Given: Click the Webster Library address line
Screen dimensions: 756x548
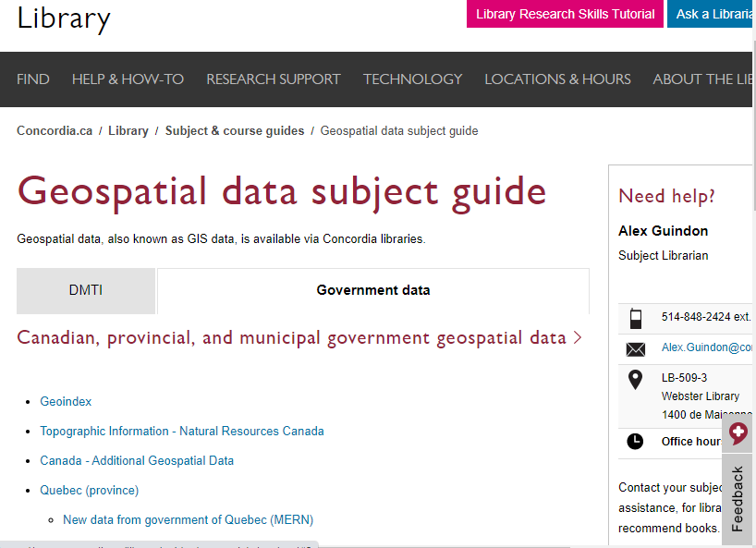Looking at the screenshot, I should tap(700, 396).
